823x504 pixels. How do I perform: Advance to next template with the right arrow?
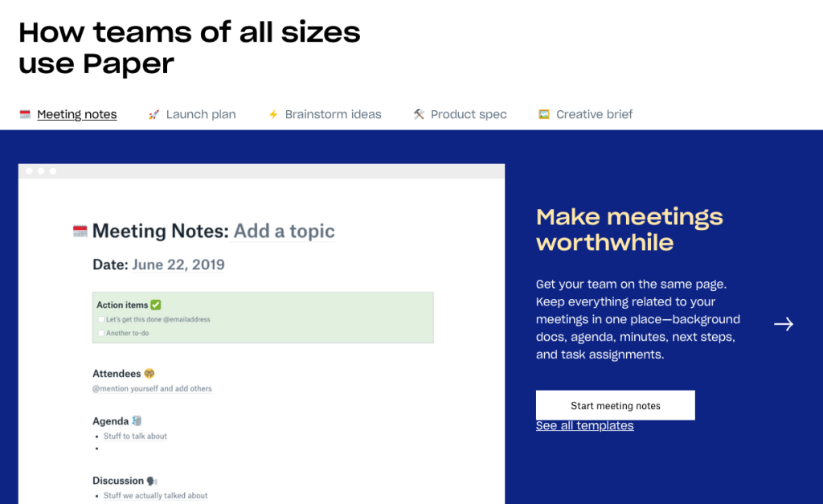click(784, 324)
